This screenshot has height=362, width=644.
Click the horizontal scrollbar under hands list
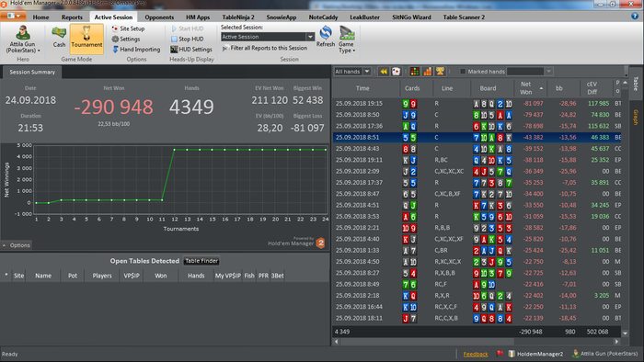pos(424,341)
